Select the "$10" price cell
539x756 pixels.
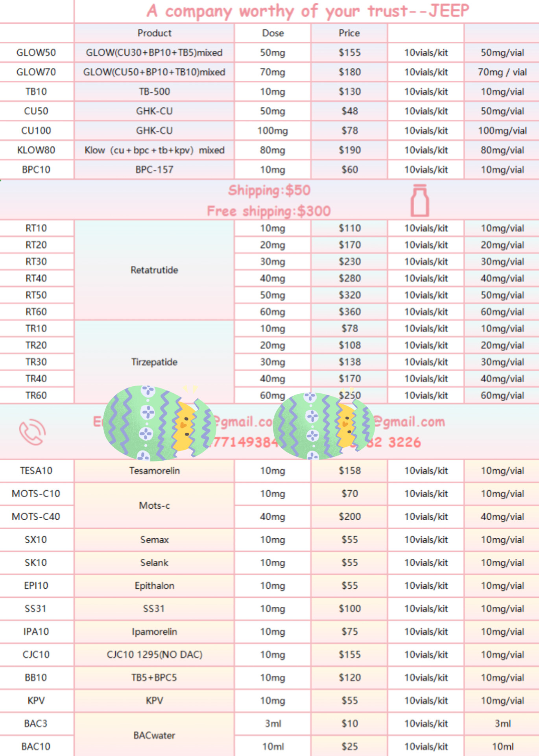(350, 724)
